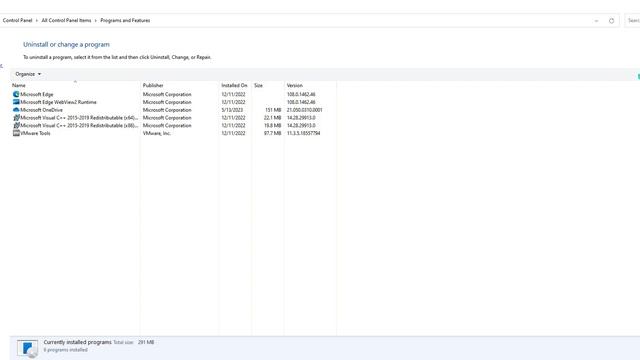The image size is (640, 360).
Task: Click the 97.7 MB size value
Action: pyautogui.click(x=272, y=133)
